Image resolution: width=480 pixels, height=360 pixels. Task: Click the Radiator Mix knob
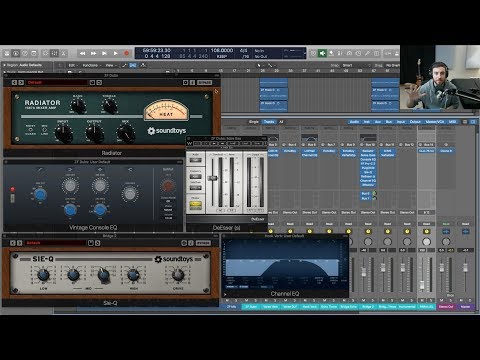[x=126, y=133]
